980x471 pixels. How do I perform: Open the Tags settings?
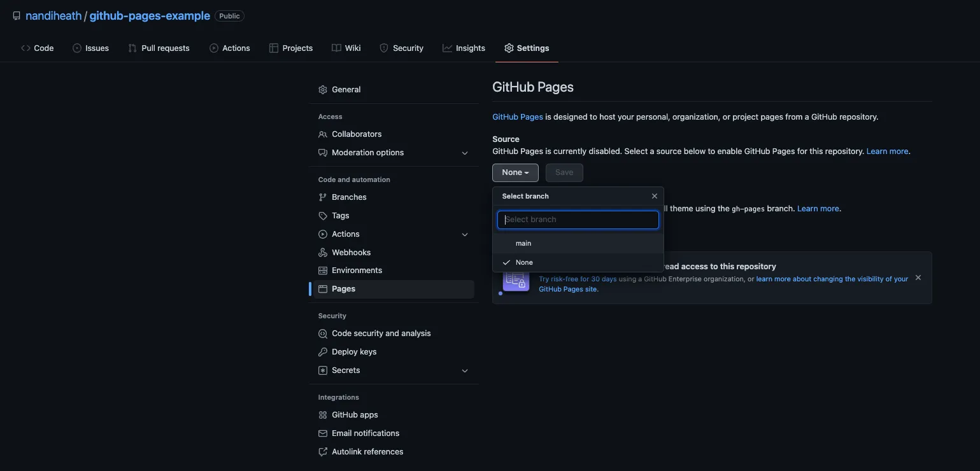pyautogui.click(x=341, y=215)
